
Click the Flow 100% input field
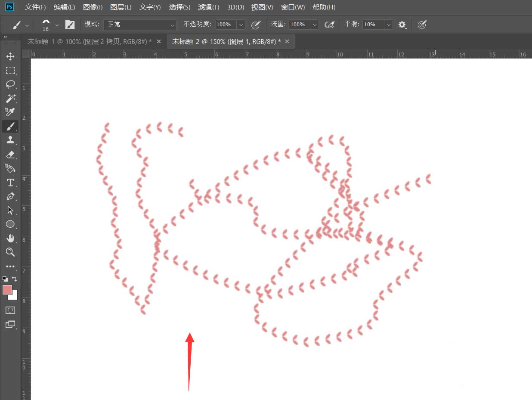click(x=300, y=25)
